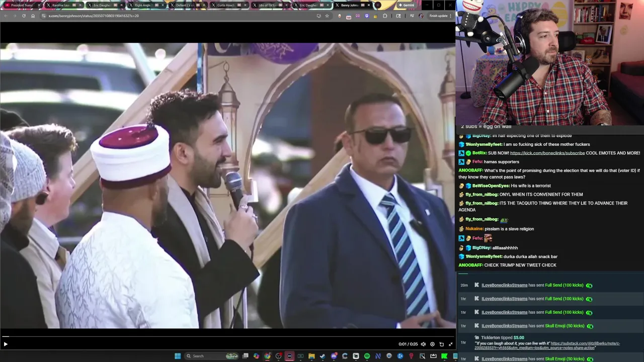644x362 pixels.
Task: Open Task View on taskbar
Action: (x=245, y=356)
